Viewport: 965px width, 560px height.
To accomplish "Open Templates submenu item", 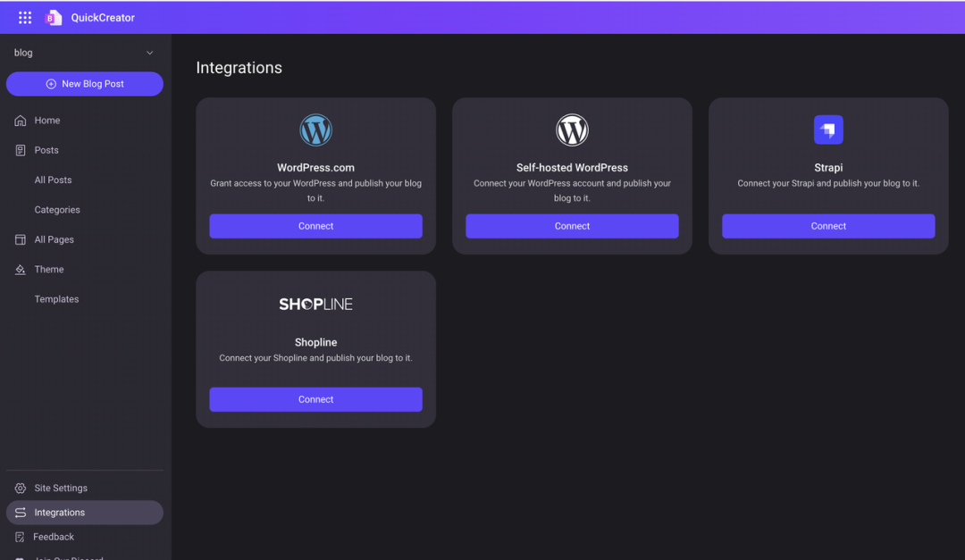I will tap(56, 299).
